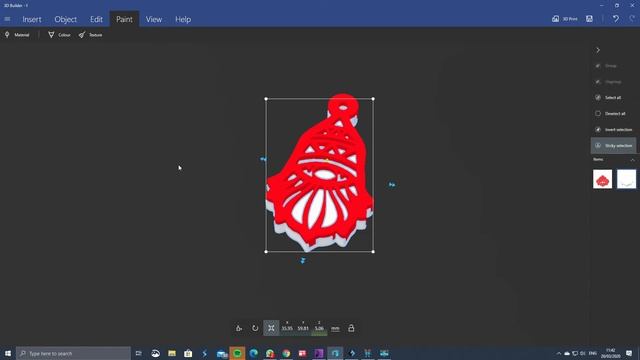Click the top-left bounding box handle
Image resolution: width=640 pixels, height=360 pixels.
[266, 99]
